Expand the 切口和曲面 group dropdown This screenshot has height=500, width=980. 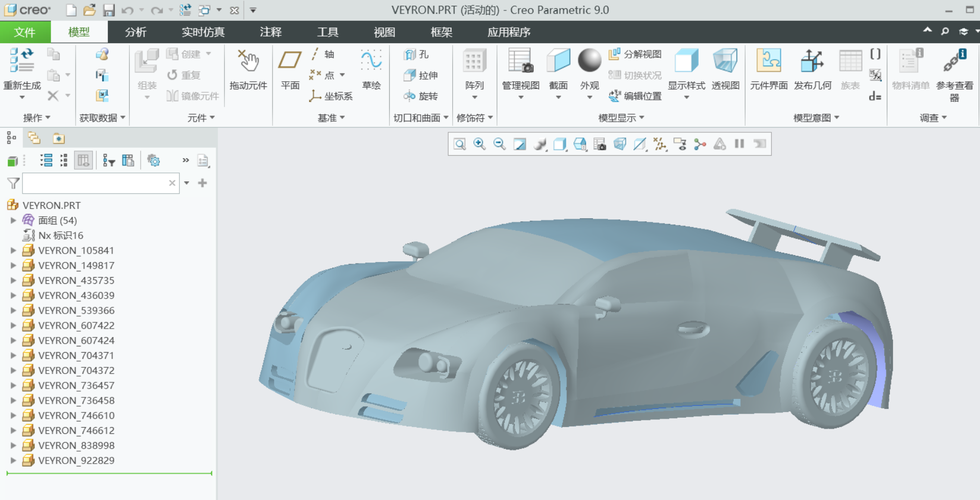[x=421, y=118]
